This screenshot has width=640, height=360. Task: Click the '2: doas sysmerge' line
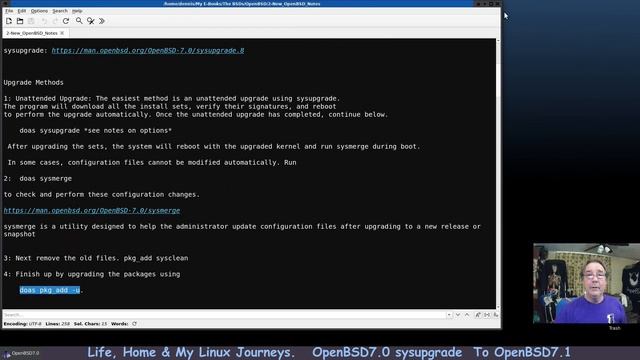[x=38, y=179]
